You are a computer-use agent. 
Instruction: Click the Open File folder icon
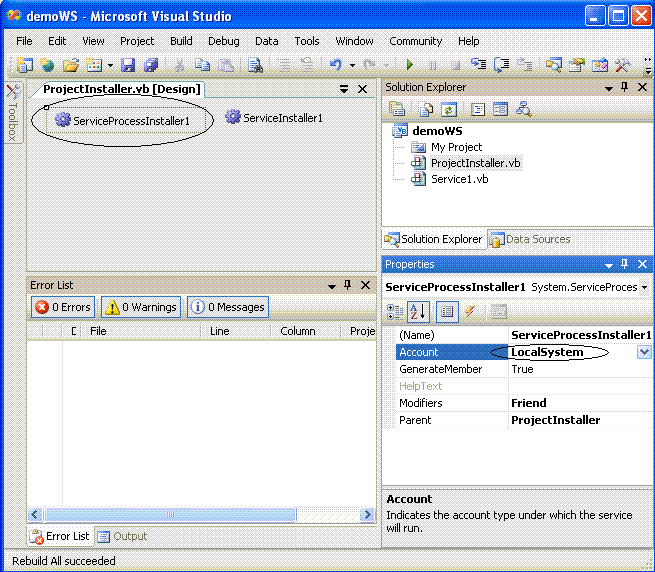click(71, 65)
